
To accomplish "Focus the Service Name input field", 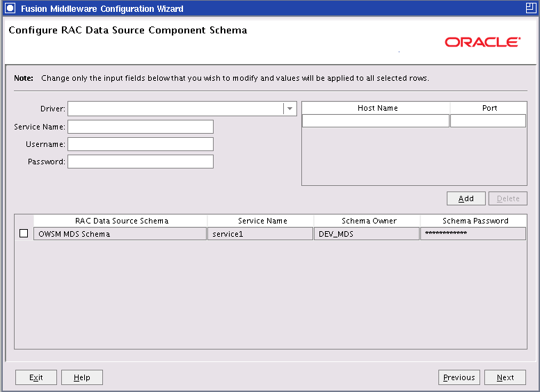I will [x=141, y=127].
